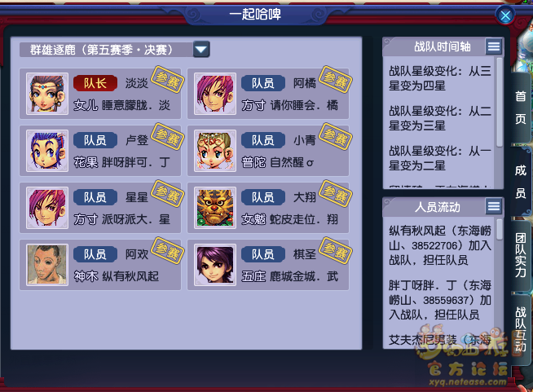Open the 人员流动 panel menu icon
The height and width of the screenshot is (392, 533).
click(x=494, y=205)
